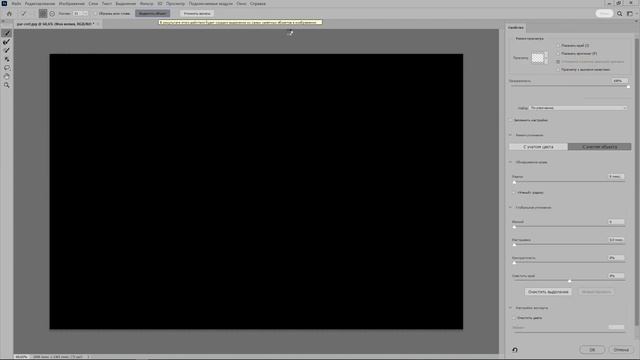Collapse the Refine Mode section
Viewport: 640px width, 360px height.
510,135
